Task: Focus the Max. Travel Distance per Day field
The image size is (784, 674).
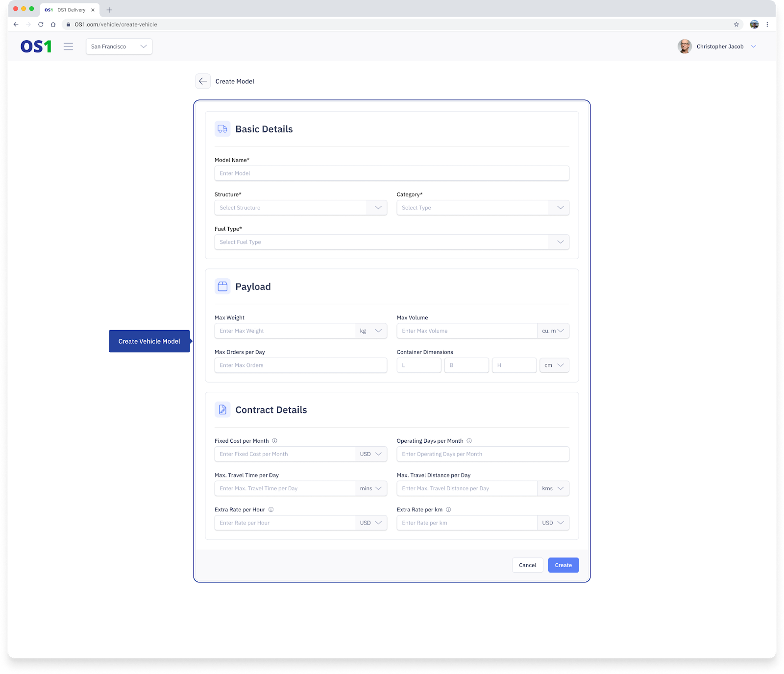Action: coord(467,488)
